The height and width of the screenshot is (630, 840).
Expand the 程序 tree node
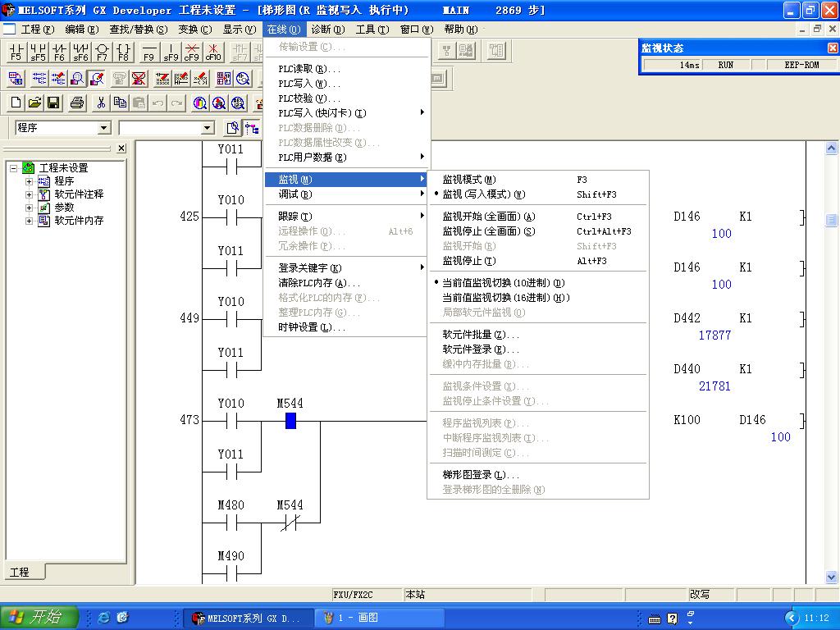30,181
